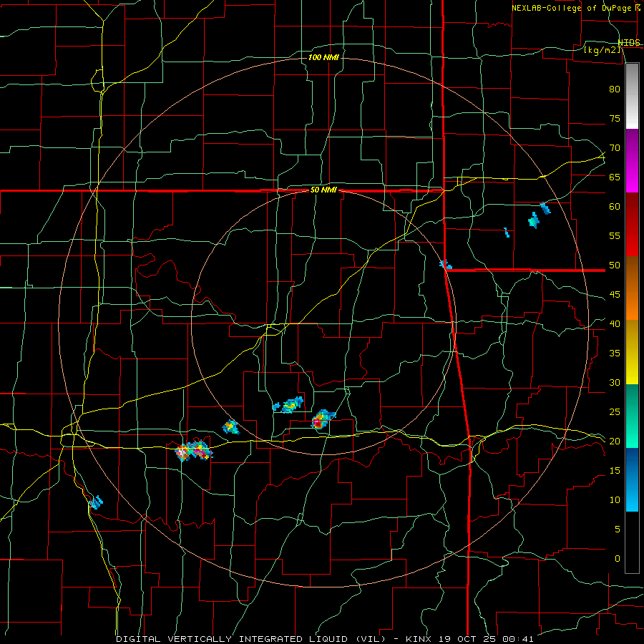Viewport: 644px width, 644px height.
Task: Click the 35 value on the VIL scale
Action: 615,353
